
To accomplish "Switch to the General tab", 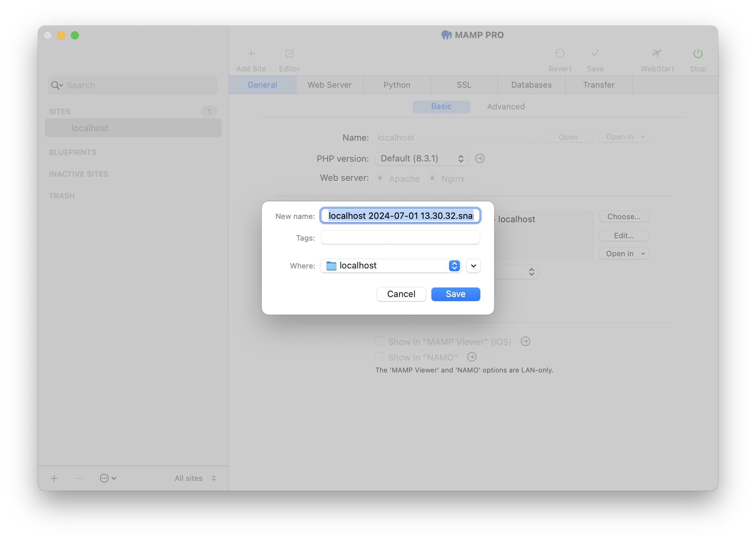I will [262, 85].
